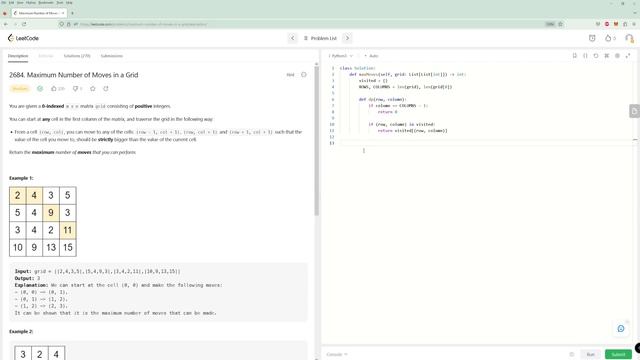Reload the page with refresh icon
This screenshot has height=360, width=640.
(24, 24)
